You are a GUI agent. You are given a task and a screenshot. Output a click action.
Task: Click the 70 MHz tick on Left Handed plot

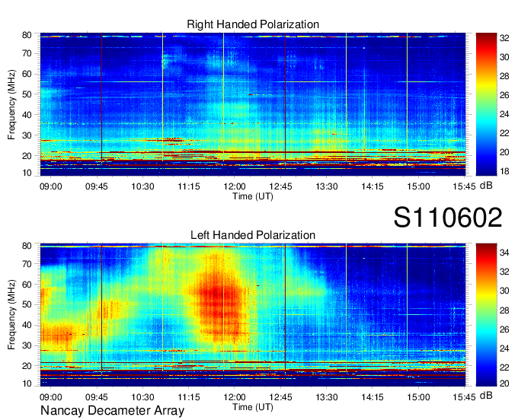[x=27, y=264]
